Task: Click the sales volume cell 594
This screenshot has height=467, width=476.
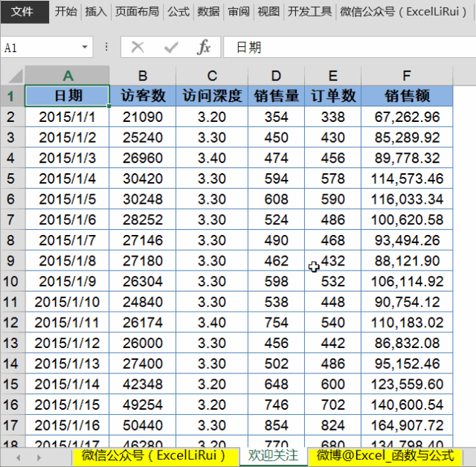Action: tap(276, 178)
